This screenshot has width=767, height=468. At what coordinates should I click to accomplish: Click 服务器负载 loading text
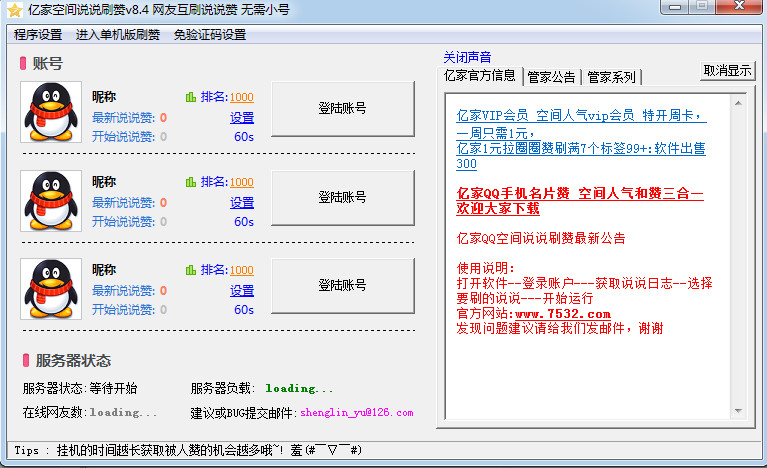pos(262,389)
